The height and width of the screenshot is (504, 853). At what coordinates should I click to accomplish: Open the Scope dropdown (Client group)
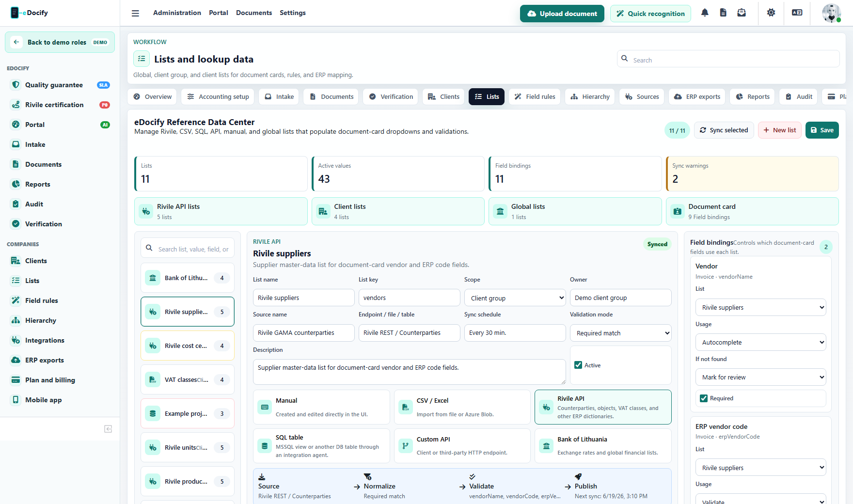515,298
